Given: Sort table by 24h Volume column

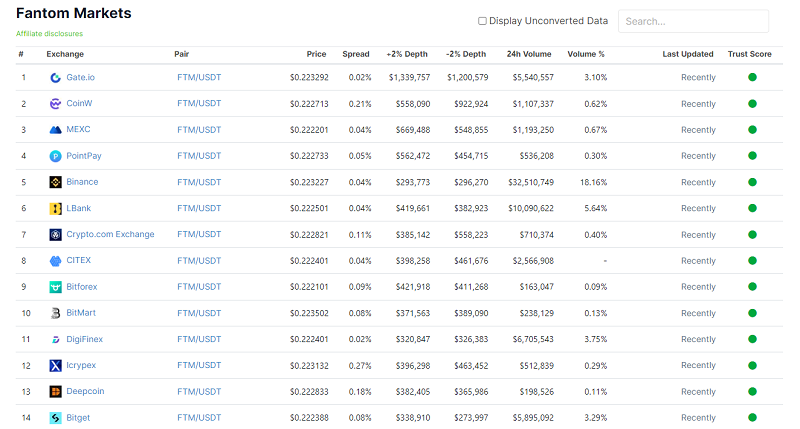Looking at the screenshot, I should click(x=529, y=54).
